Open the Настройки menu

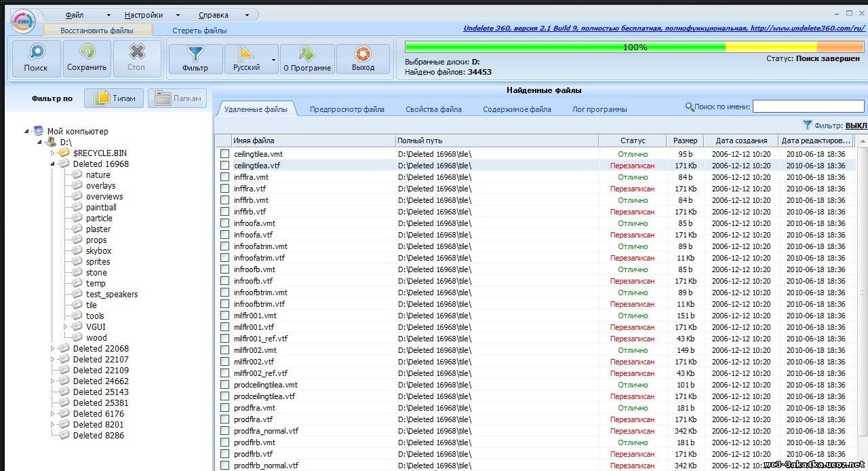145,15
